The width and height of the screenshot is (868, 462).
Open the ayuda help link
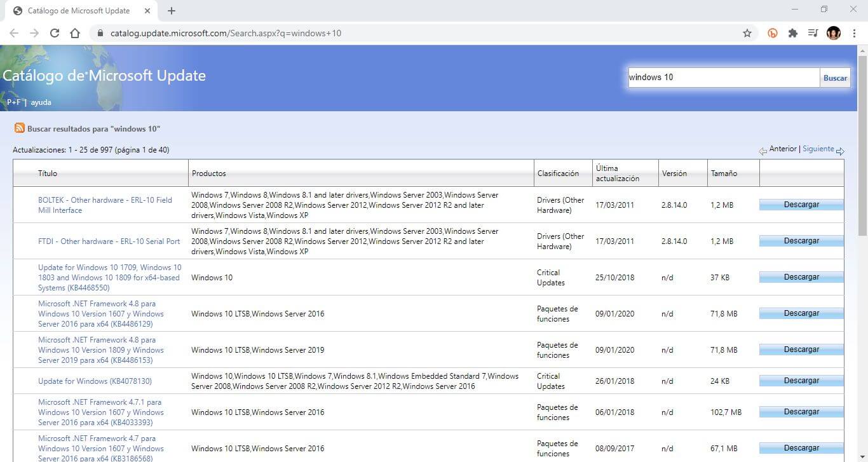coord(41,102)
